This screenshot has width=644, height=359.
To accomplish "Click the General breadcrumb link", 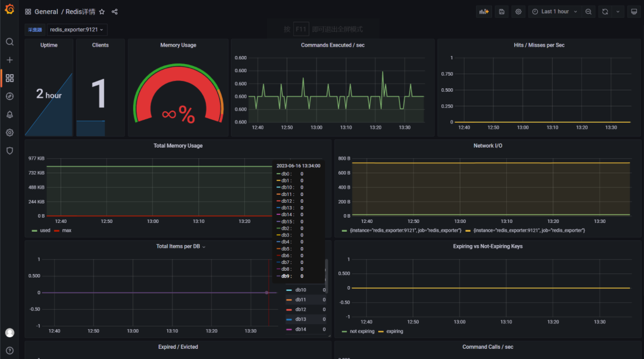I will (x=46, y=12).
